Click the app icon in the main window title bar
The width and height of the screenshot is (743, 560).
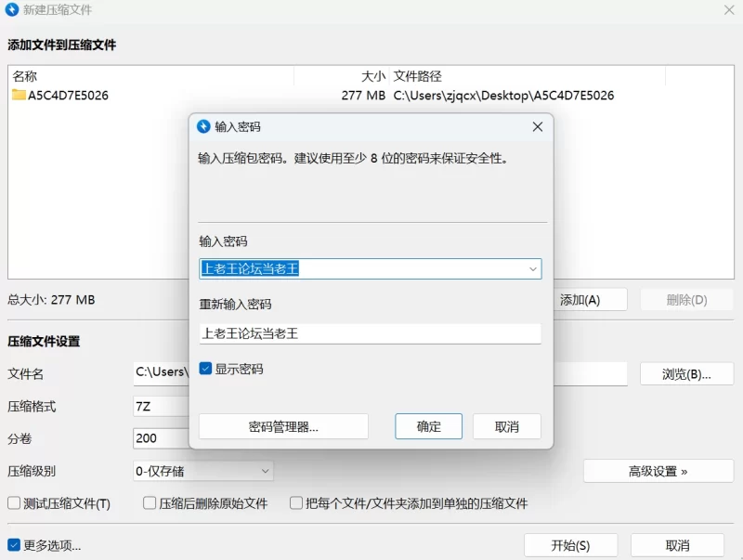point(12,9)
